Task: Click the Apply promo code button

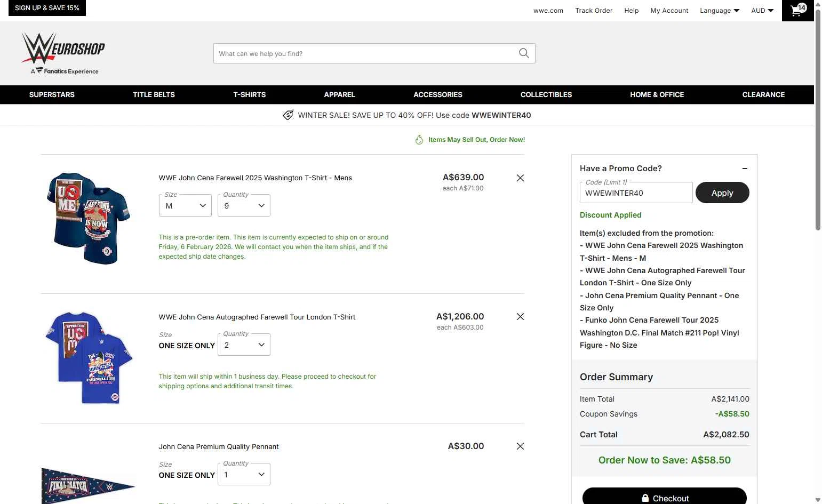Action: (722, 193)
